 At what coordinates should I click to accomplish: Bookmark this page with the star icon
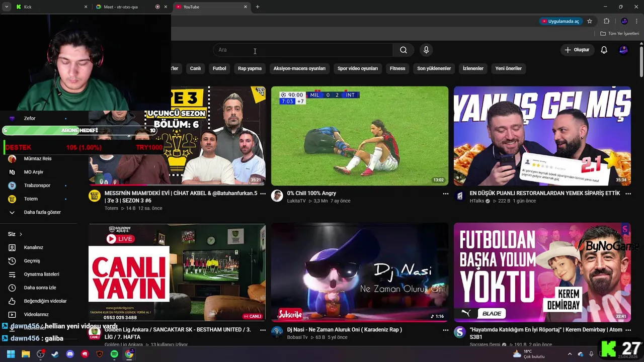tap(590, 21)
